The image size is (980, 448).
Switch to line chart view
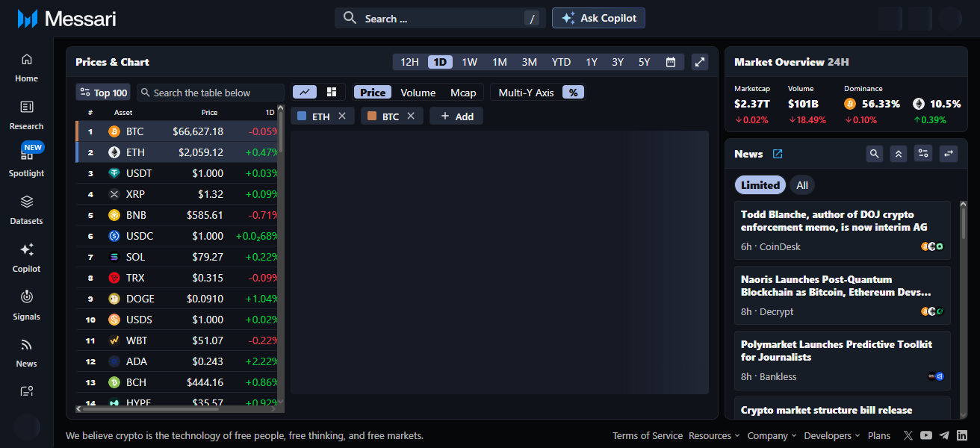pyautogui.click(x=305, y=92)
